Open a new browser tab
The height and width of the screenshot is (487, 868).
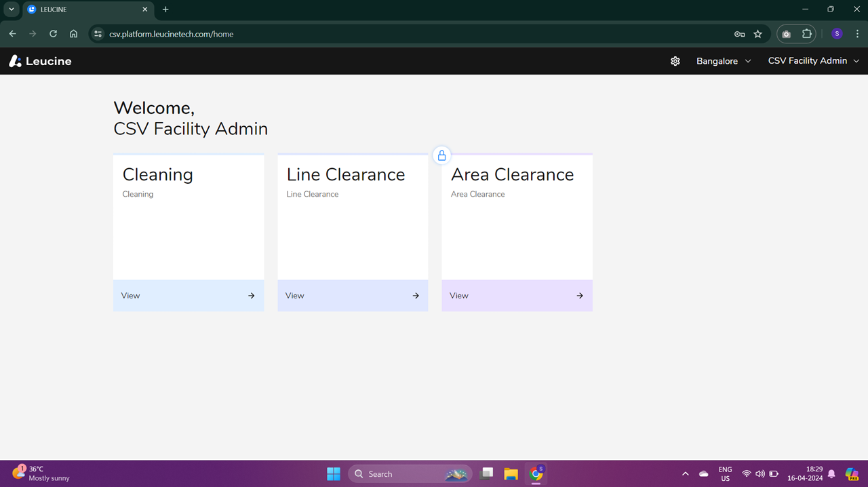(165, 9)
